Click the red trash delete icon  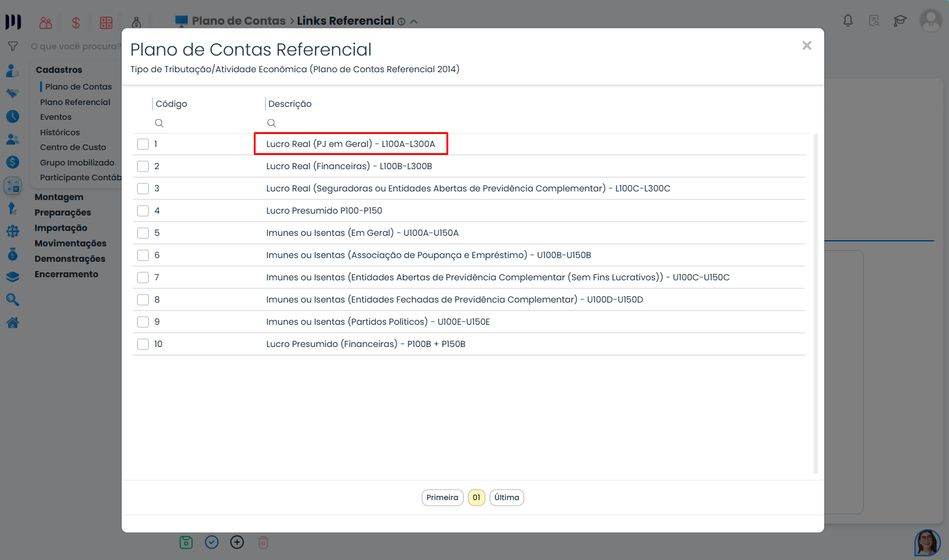click(263, 543)
